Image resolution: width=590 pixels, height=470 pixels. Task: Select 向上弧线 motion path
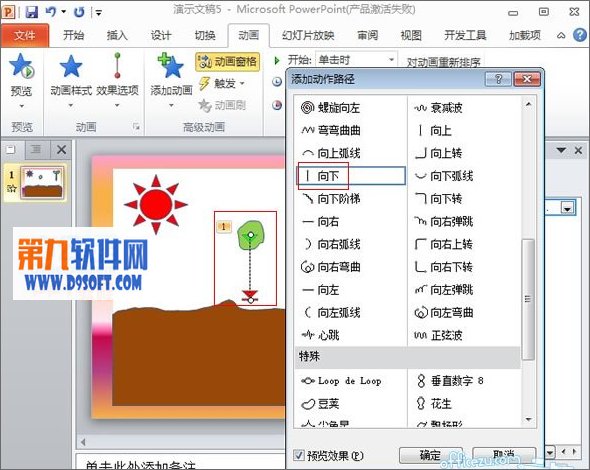(x=331, y=153)
